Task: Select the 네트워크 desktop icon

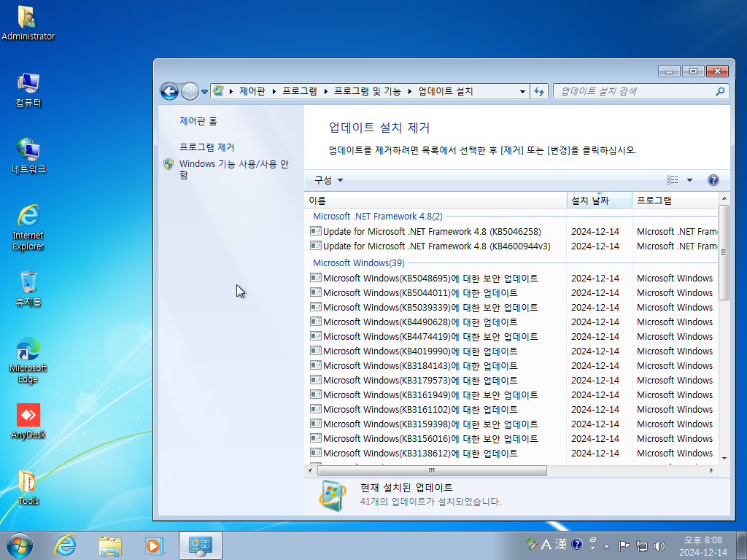Action: click(x=28, y=156)
